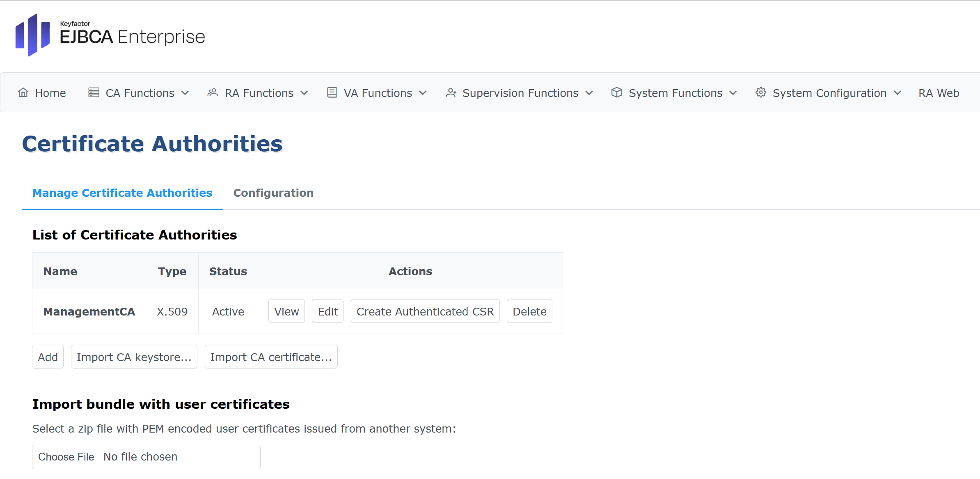
Task: Click the VA Functions document icon
Action: tap(332, 93)
